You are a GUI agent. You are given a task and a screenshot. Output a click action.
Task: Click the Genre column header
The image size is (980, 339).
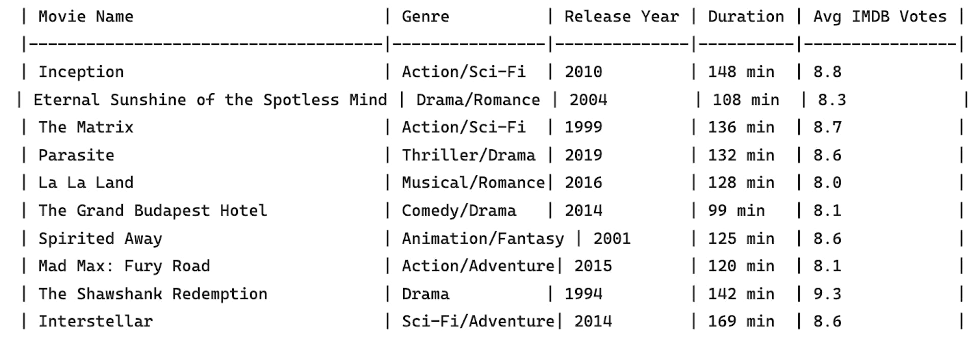coord(425,17)
